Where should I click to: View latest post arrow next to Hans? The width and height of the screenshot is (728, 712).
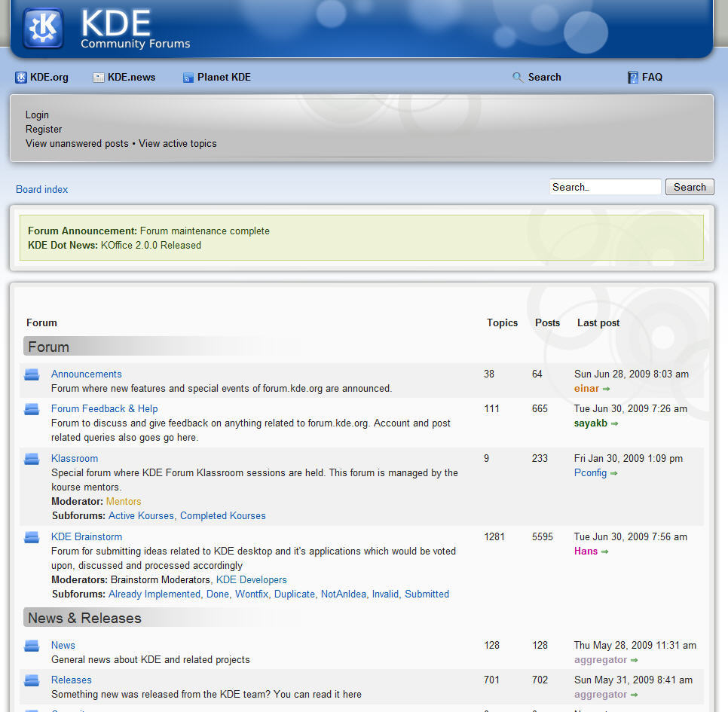pos(604,552)
